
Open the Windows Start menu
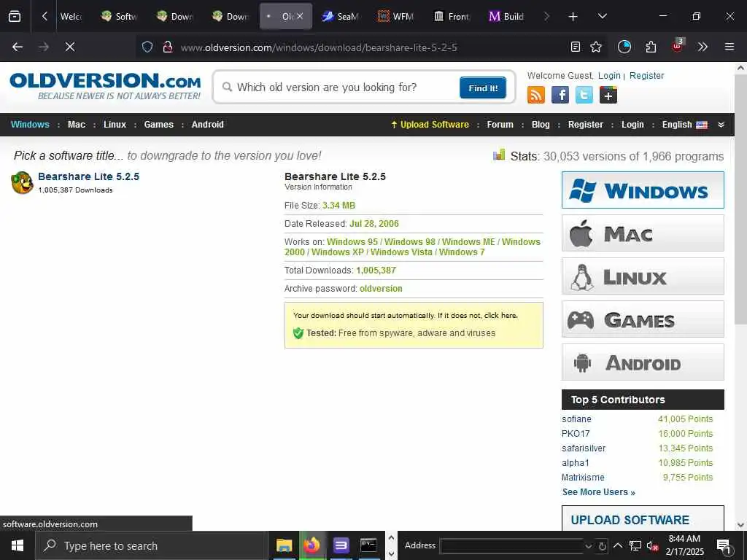(x=18, y=545)
